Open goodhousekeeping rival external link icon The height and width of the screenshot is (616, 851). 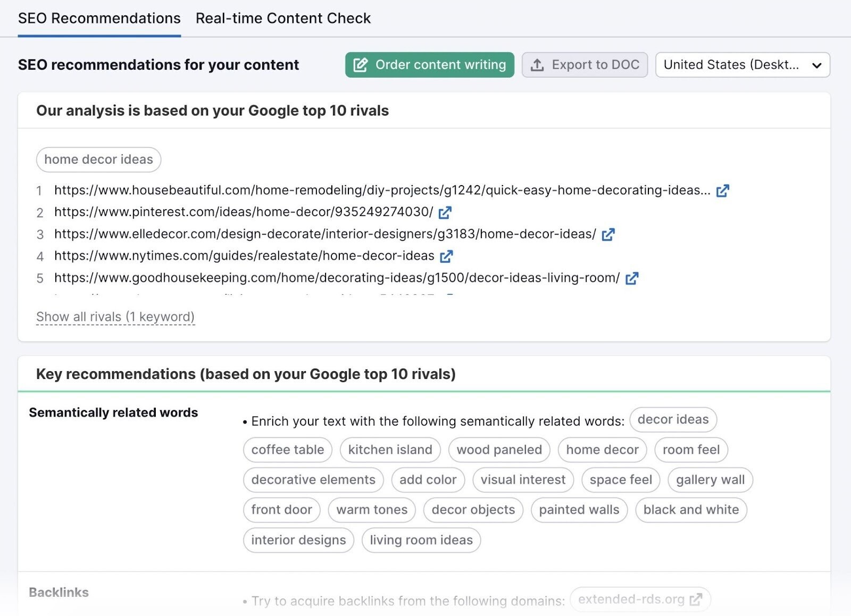(631, 278)
